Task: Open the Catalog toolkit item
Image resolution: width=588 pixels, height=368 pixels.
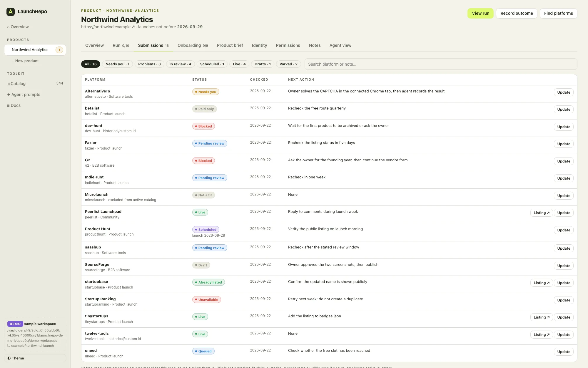Action: [x=35, y=84]
